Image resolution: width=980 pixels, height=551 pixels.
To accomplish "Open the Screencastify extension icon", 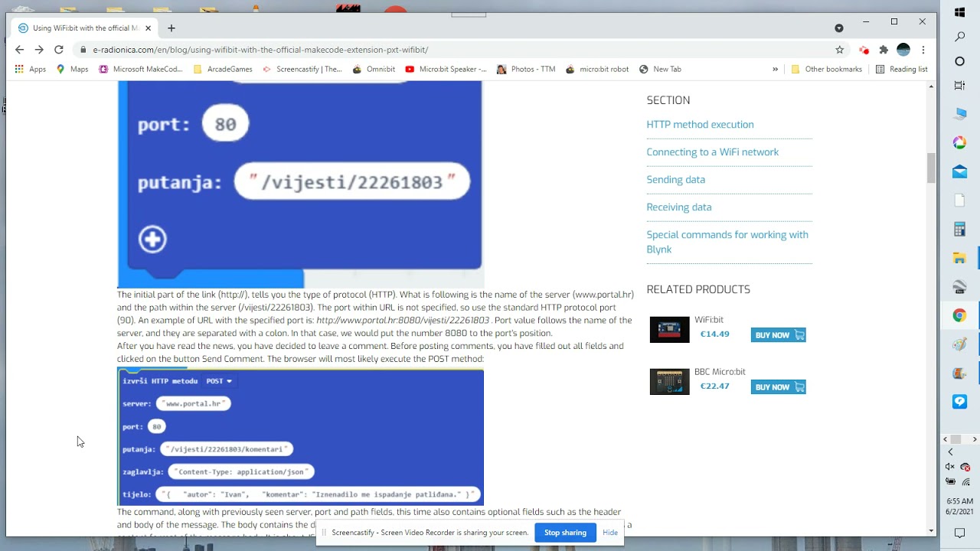I will coord(864,50).
